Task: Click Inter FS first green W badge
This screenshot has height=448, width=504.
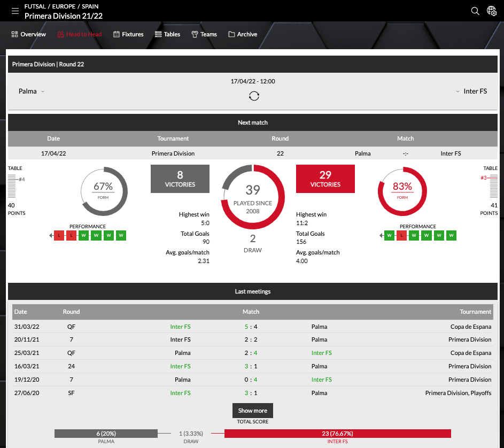Action: click(x=389, y=235)
